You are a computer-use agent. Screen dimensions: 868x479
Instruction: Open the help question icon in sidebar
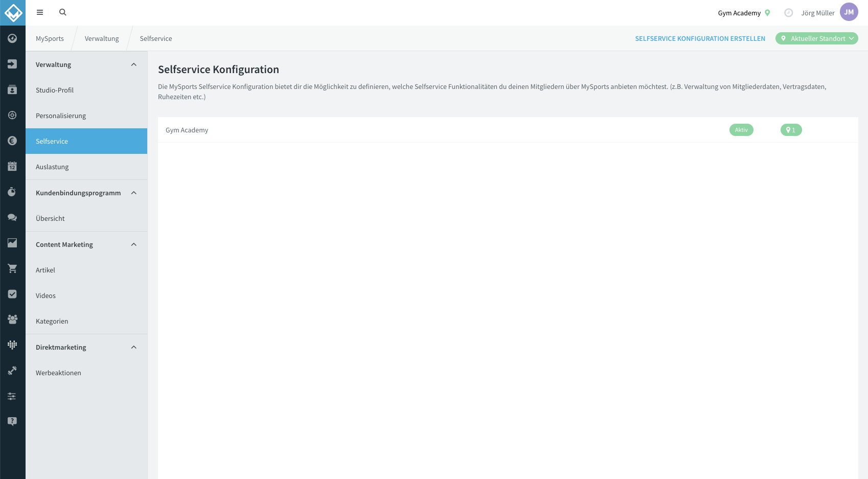12,422
